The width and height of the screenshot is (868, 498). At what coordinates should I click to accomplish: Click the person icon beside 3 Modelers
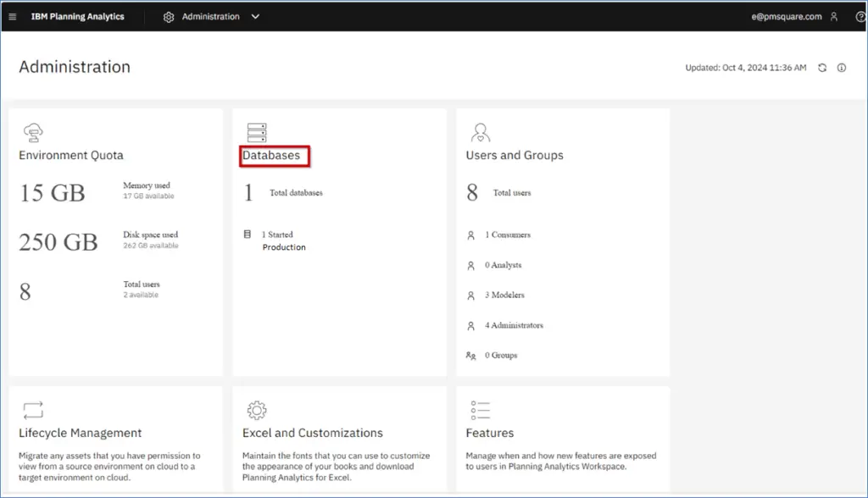(x=470, y=296)
